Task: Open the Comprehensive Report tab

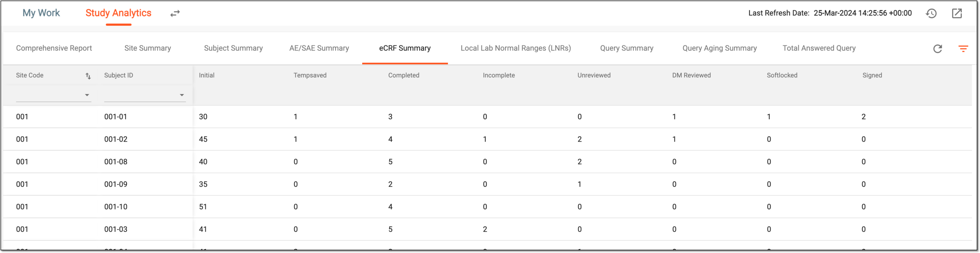Action: [x=54, y=48]
